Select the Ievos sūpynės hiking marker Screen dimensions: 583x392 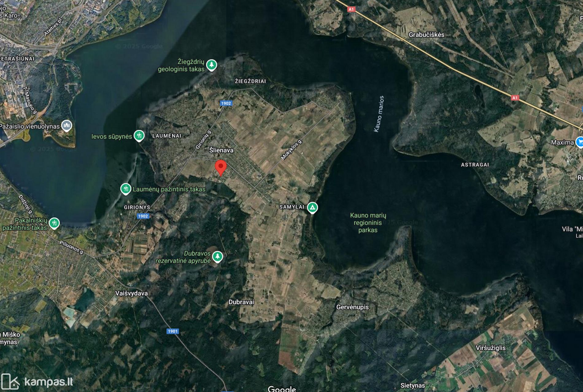(x=139, y=136)
